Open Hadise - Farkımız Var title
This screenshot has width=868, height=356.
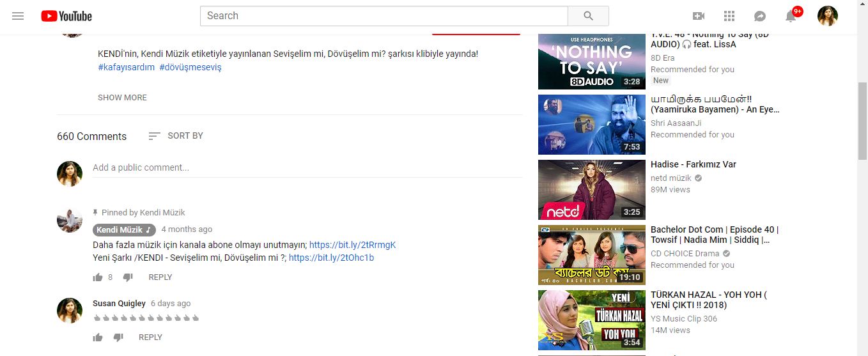pos(694,164)
